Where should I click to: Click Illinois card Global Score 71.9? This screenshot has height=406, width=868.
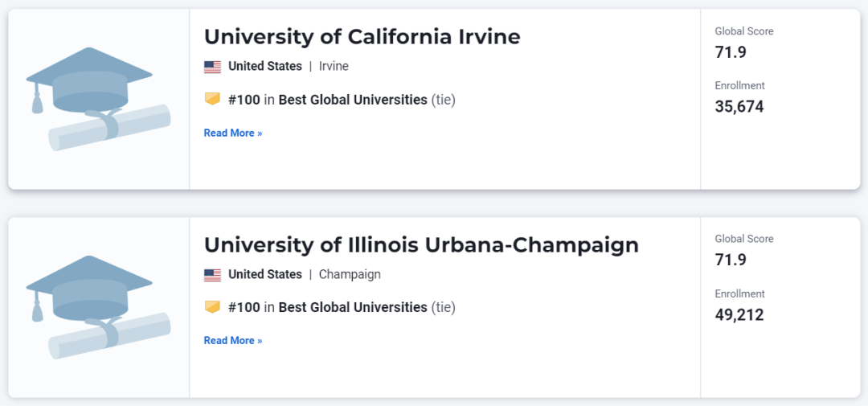pos(731,260)
